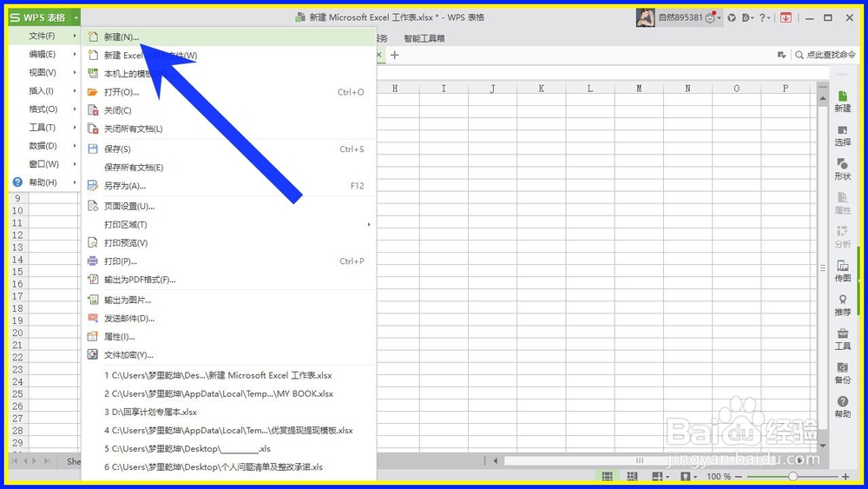Click the 输出为图片 icon
The image size is (868, 489).
93,300
